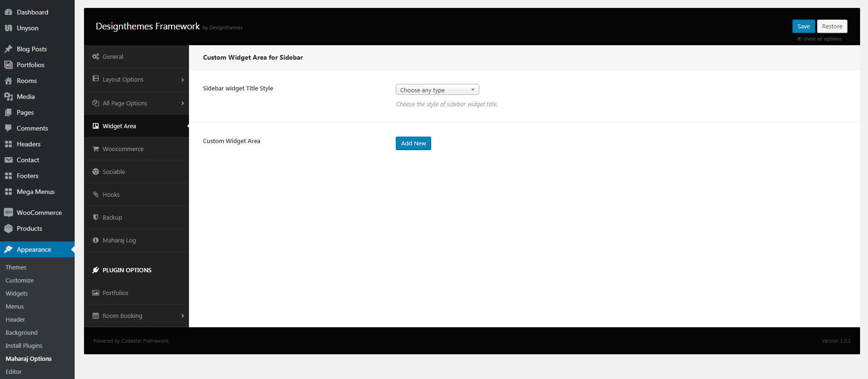Click the Designthemes Framework title
Screen dimensions: 868x379
point(147,26)
